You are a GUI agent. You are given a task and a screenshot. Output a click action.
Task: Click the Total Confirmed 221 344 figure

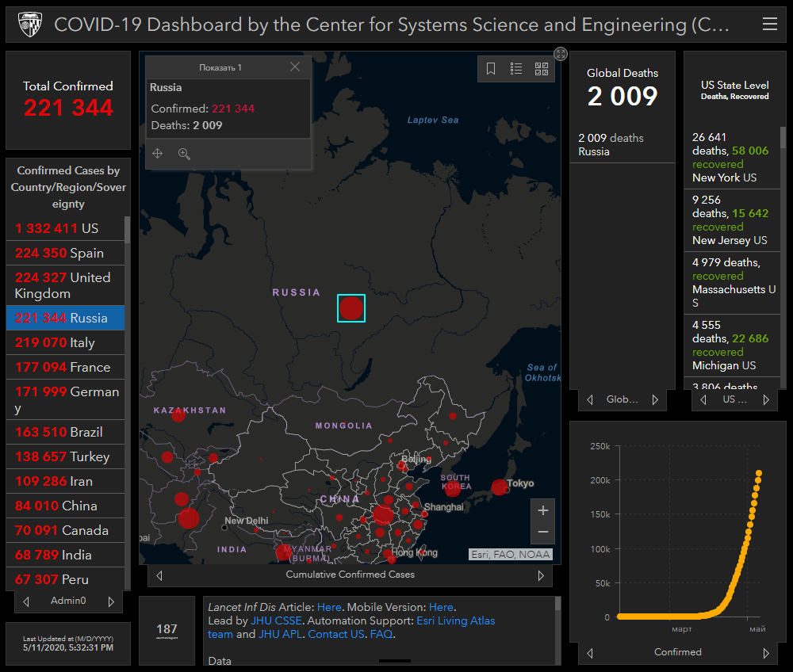coord(68,108)
